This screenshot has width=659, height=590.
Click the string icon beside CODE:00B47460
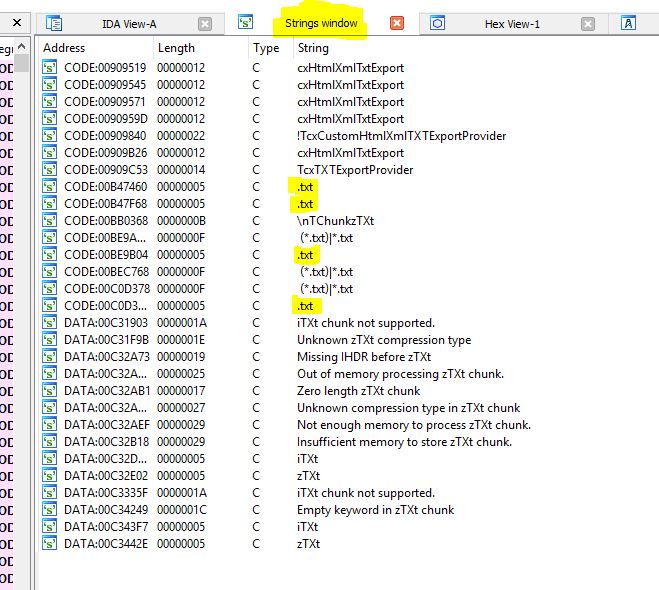(50, 187)
